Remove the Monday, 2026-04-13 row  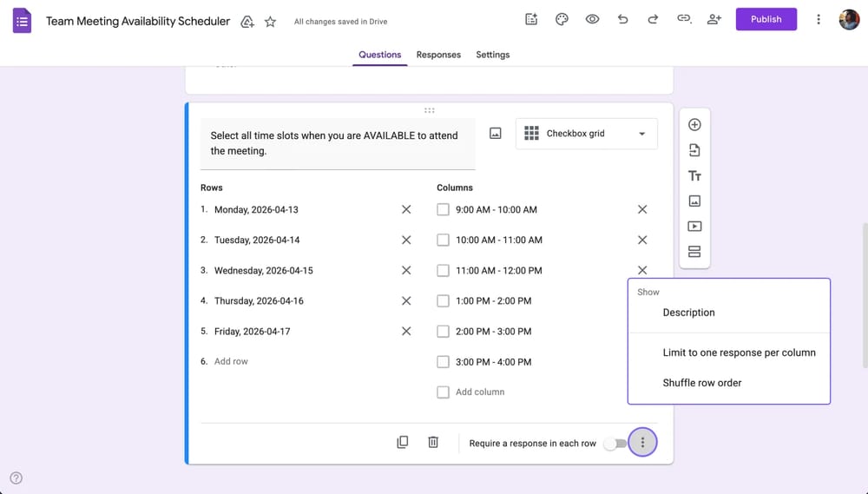click(406, 209)
